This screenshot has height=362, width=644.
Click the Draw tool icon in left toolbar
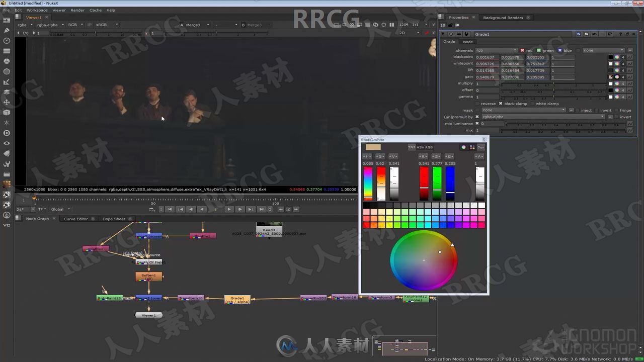(x=7, y=30)
